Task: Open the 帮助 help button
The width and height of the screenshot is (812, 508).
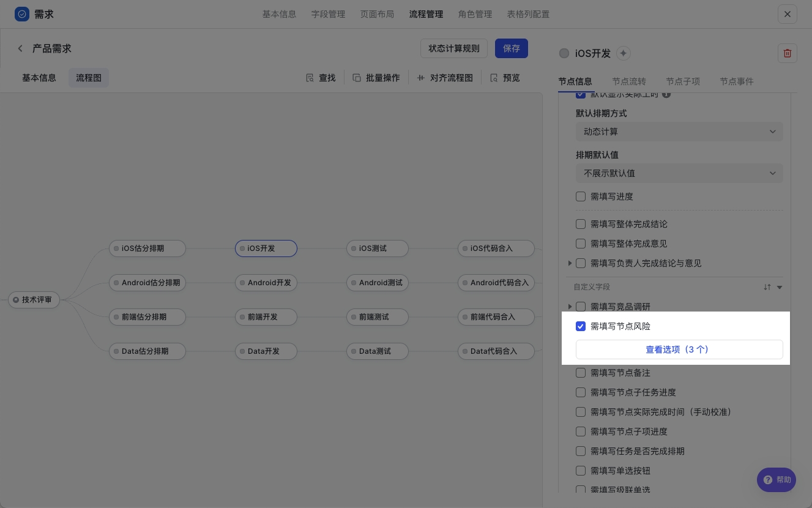Action: click(x=777, y=480)
